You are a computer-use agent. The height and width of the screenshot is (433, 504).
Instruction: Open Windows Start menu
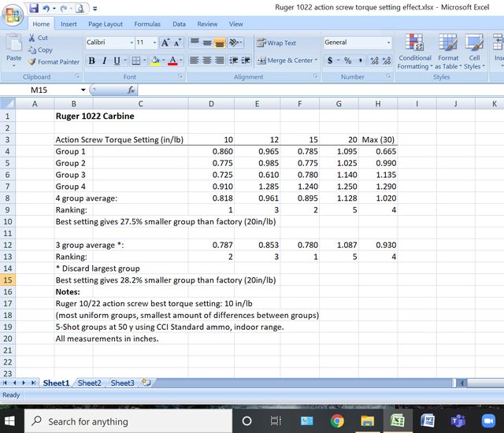9,421
